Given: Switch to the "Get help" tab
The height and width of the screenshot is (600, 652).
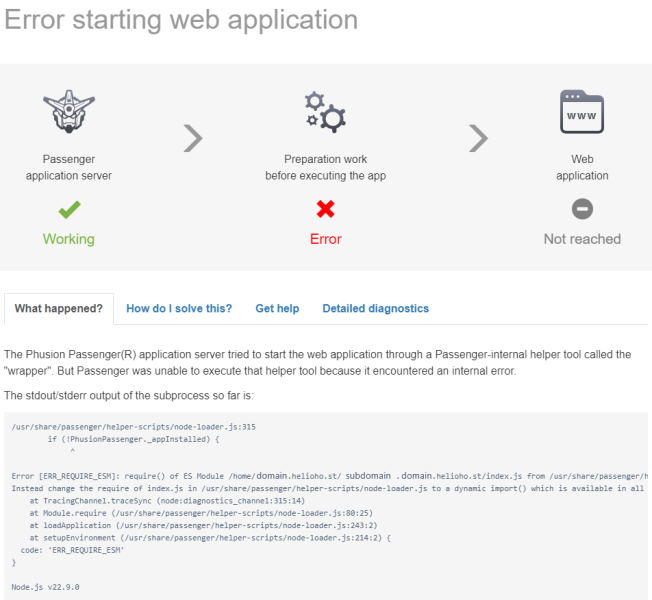Looking at the screenshot, I should click(x=277, y=309).
